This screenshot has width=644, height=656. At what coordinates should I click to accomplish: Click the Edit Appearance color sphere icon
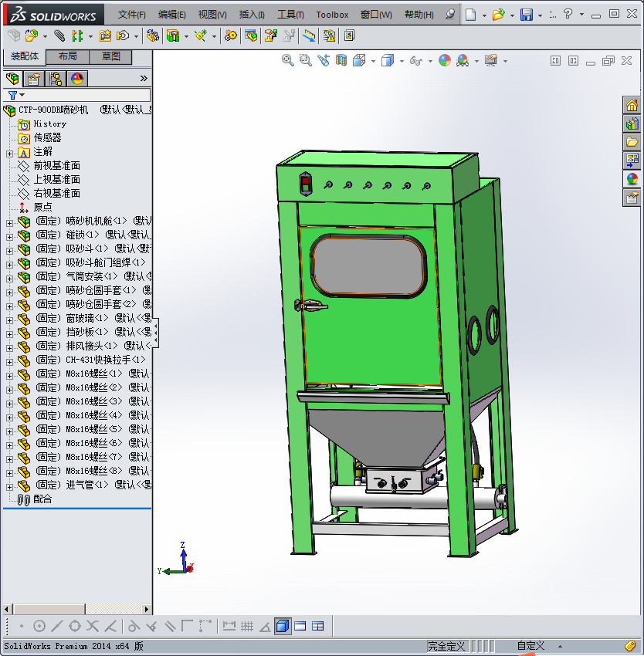pyautogui.click(x=445, y=60)
